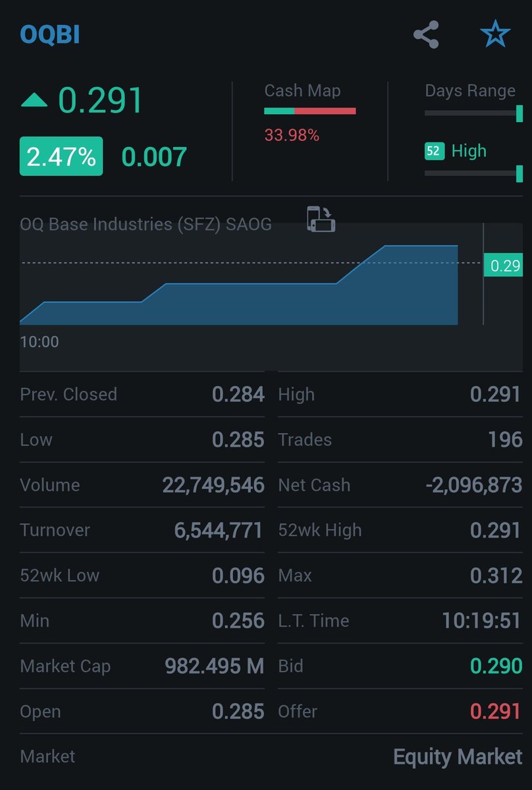Screen dimensions: 532x790
Task: Tap the Days Range label
Action: tap(470, 91)
